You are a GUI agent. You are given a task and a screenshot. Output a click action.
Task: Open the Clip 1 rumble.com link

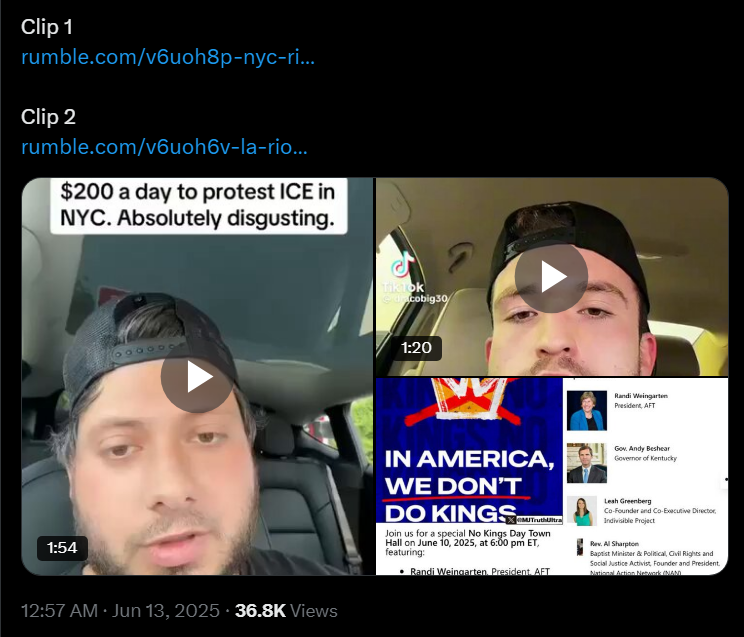tap(168, 57)
